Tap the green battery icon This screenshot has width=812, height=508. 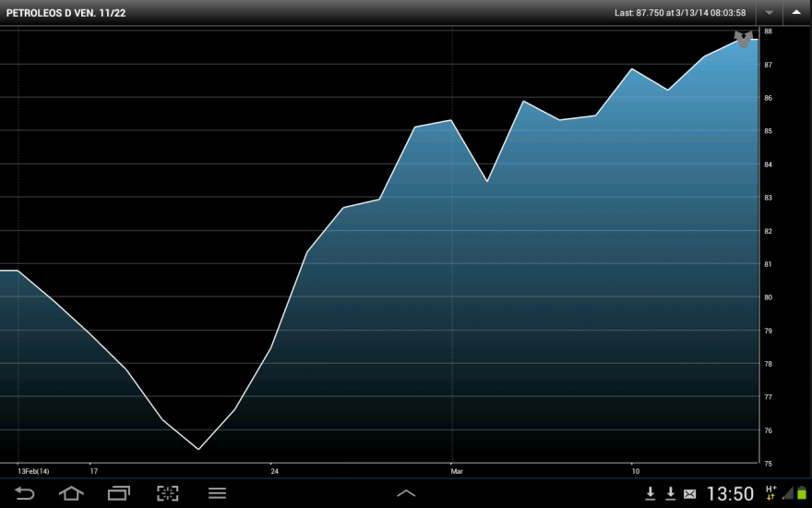tap(802, 493)
